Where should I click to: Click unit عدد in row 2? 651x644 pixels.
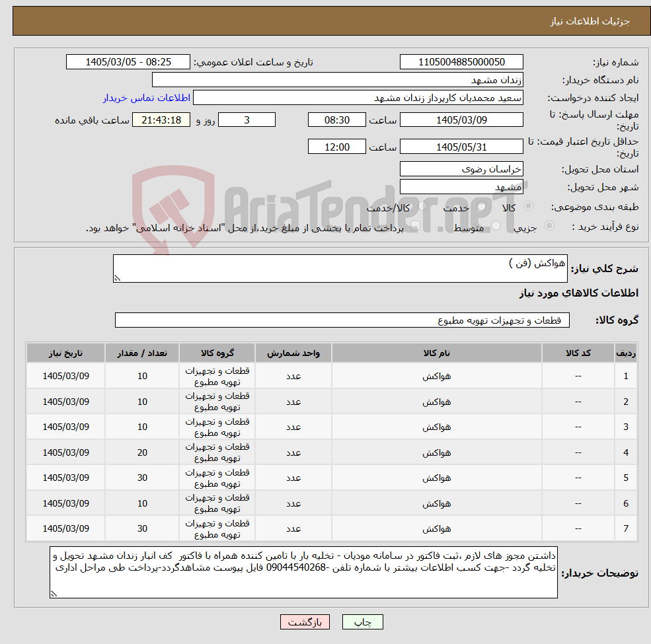point(293,402)
